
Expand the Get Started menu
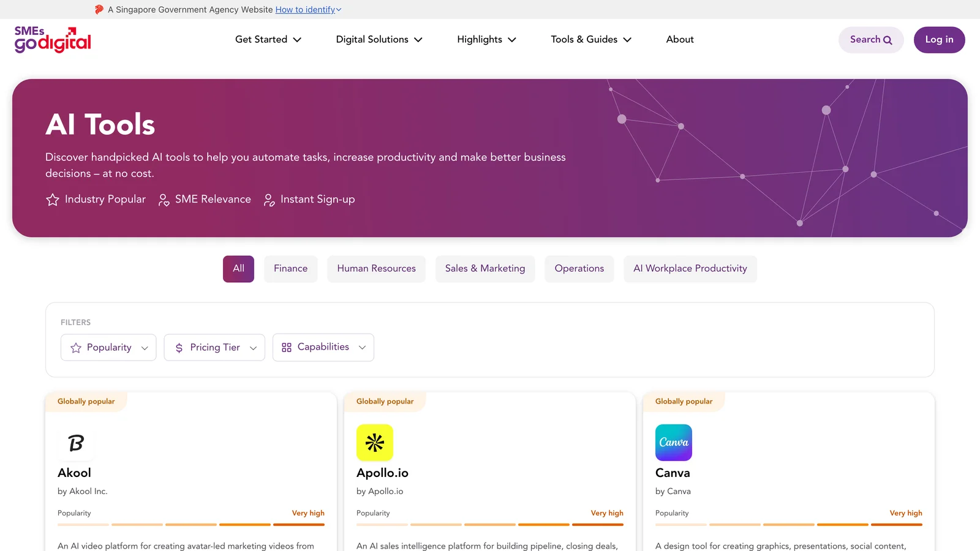(x=268, y=39)
